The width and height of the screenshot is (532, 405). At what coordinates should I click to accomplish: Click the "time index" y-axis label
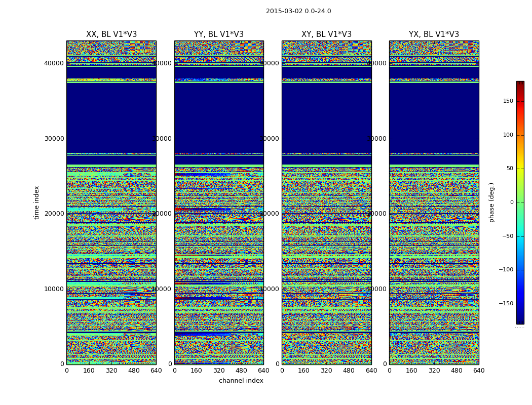click(x=36, y=202)
